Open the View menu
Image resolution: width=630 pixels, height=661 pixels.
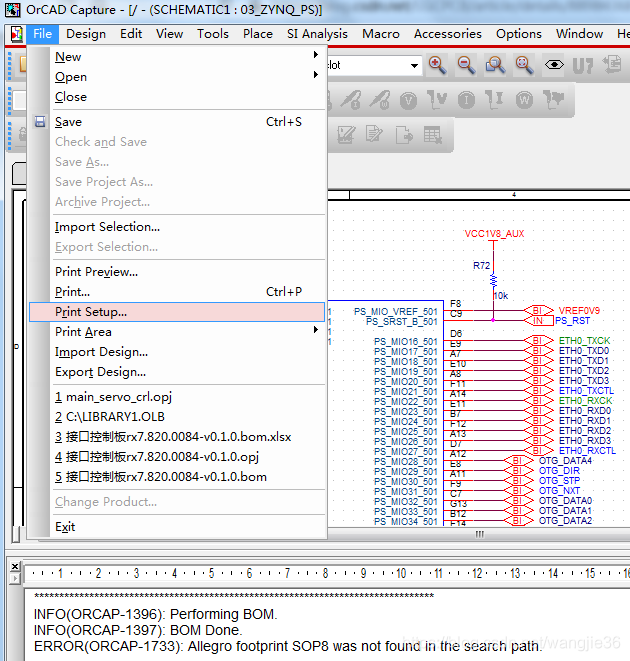tap(170, 34)
